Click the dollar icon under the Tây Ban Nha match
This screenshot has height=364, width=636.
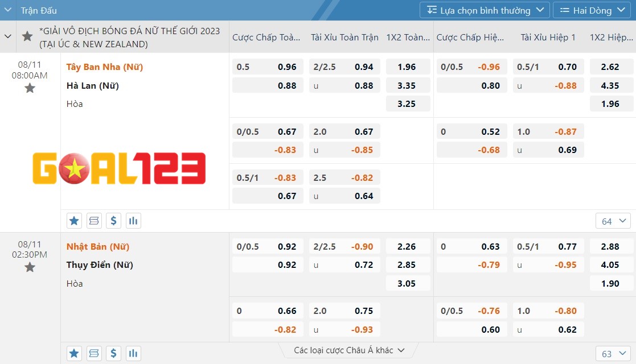pos(114,221)
